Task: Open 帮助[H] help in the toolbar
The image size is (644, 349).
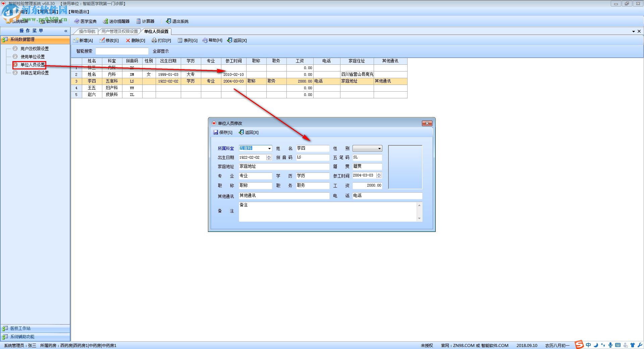Action: pos(212,40)
